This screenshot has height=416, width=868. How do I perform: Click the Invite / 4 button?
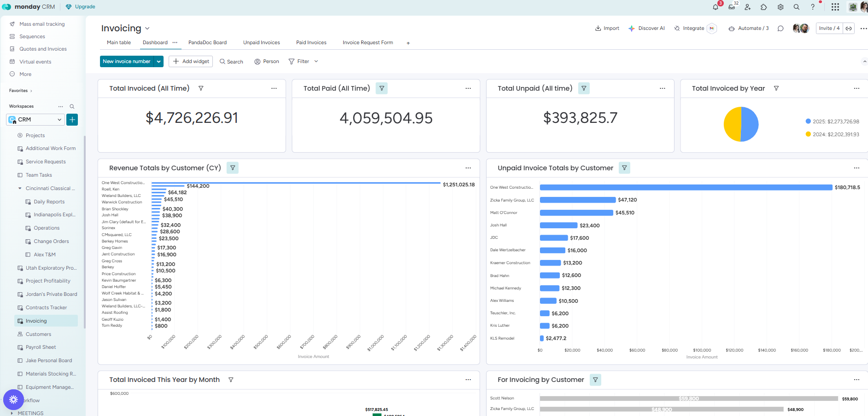[829, 29]
